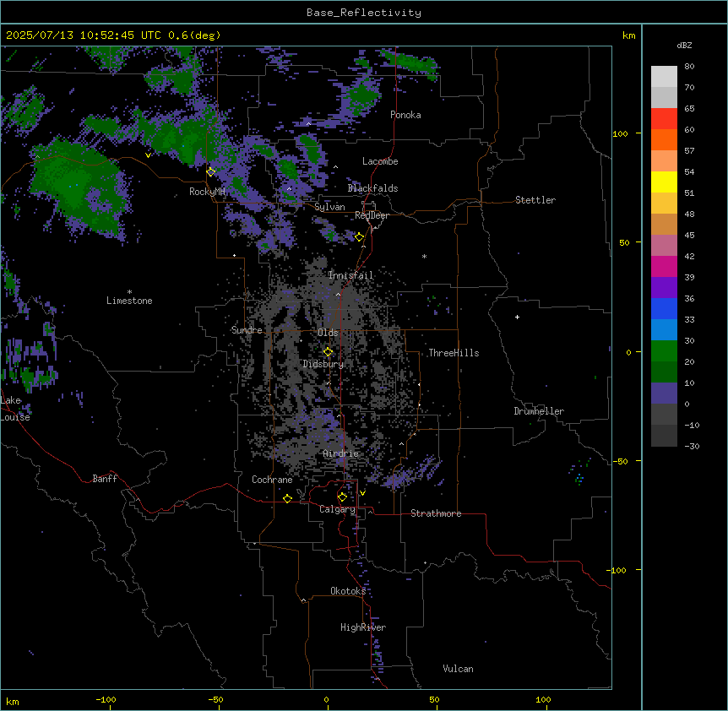728x711 pixels.
Task: Click the -30 value on the dBZ legend
Action: point(692,447)
